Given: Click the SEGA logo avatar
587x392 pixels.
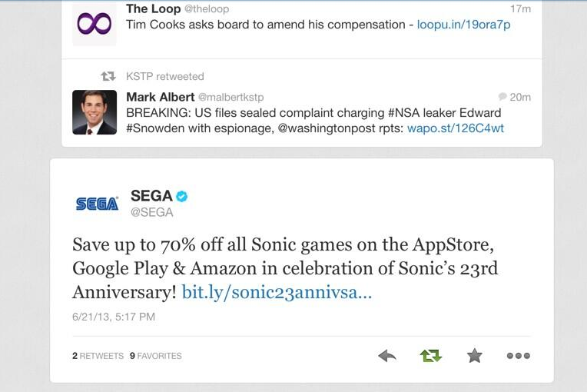Looking at the screenshot, I should pyautogui.click(x=97, y=204).
